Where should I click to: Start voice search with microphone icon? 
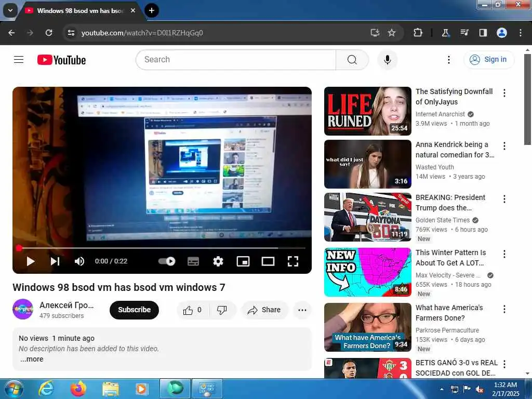coord(387,60)
